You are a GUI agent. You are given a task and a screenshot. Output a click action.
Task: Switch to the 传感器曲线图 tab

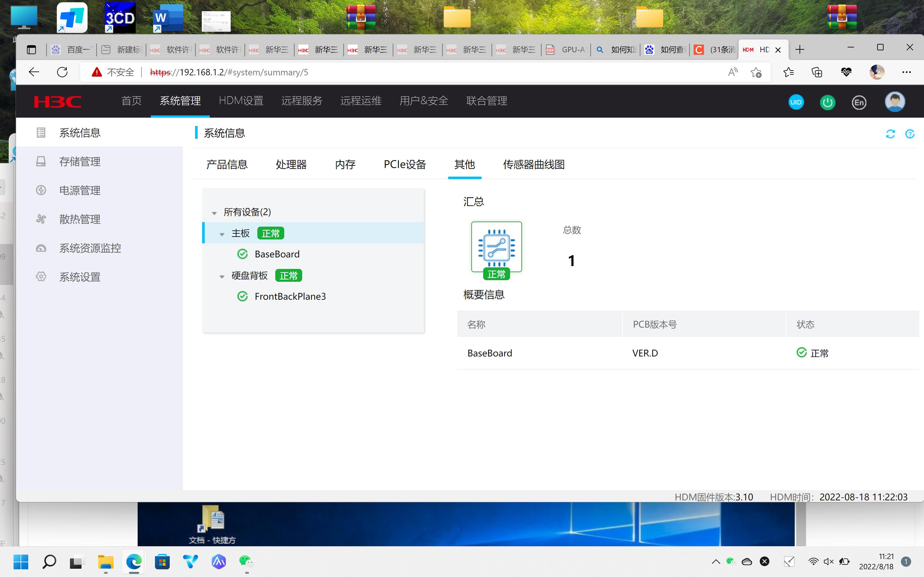click(x=534, y=164)
